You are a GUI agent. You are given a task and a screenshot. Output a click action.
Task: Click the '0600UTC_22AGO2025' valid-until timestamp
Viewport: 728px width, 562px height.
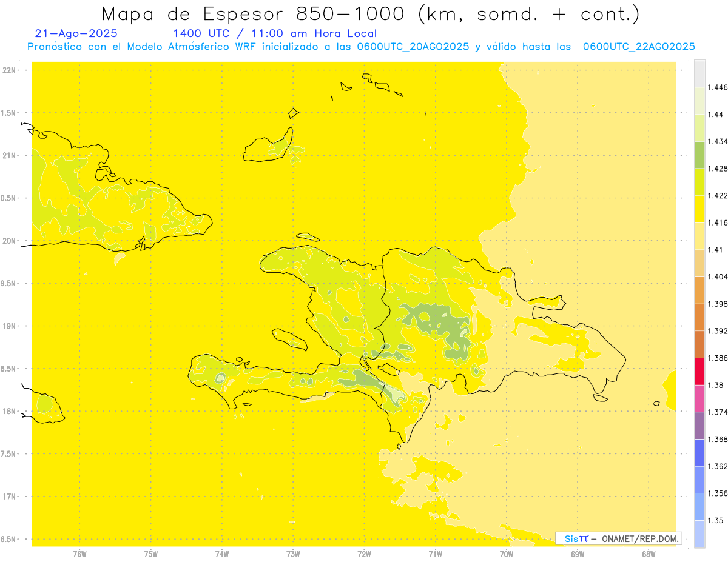pyautogui.click(x=639, y=47)
